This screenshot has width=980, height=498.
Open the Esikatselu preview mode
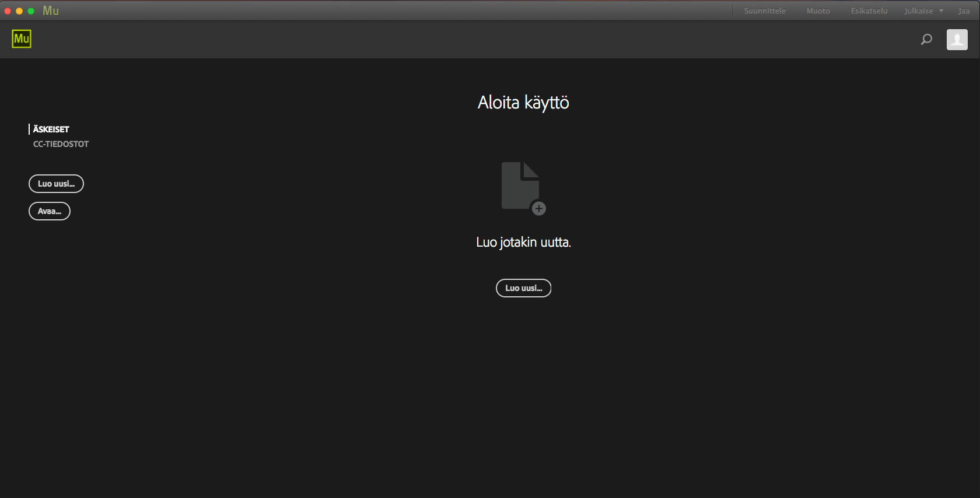tap(869, 11)
